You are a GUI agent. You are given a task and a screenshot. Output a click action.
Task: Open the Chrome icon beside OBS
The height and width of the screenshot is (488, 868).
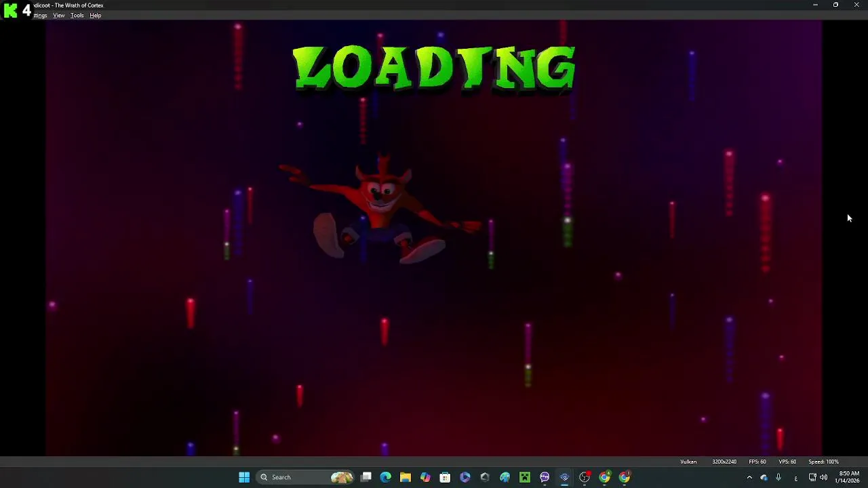[604, 477]
